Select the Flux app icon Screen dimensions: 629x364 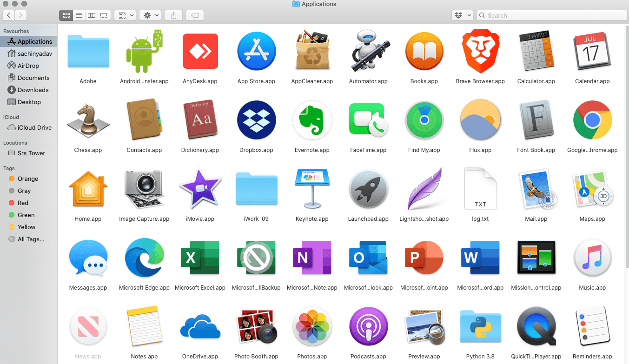tap(481, 120)
